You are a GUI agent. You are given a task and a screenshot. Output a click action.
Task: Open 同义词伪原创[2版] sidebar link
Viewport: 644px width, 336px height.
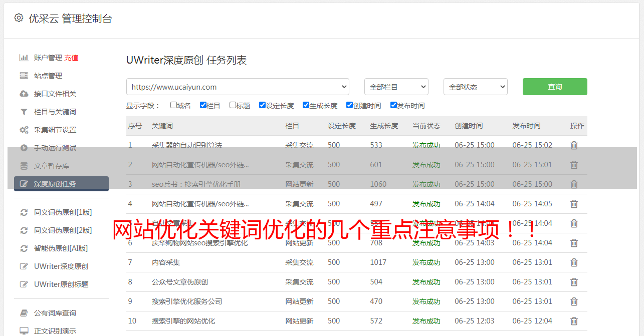click(x=63, y=230)
